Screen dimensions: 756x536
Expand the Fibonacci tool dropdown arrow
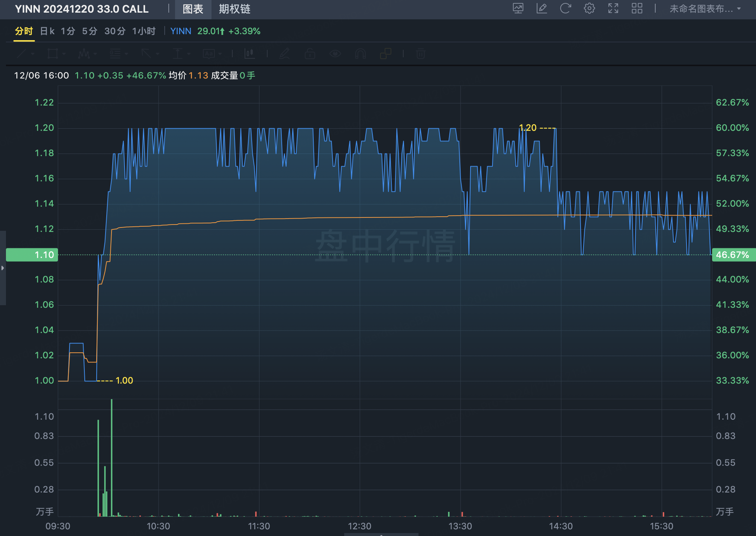(x=126, y=54)
